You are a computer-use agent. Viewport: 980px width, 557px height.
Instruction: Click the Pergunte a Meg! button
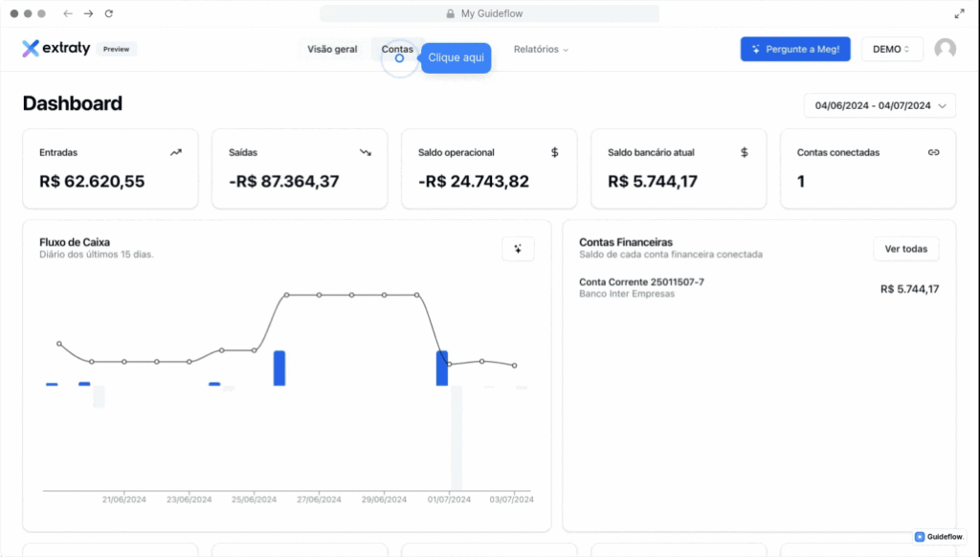pos(794,49)
